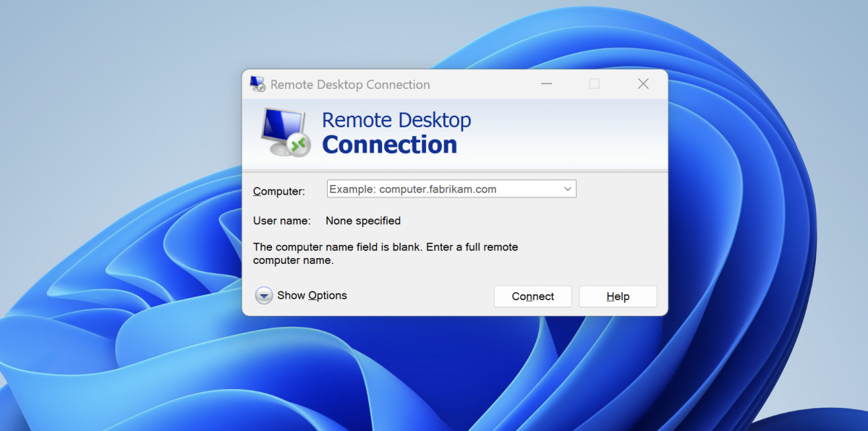
Task: Click the blank computer name warning message
Action: point(385,254)
